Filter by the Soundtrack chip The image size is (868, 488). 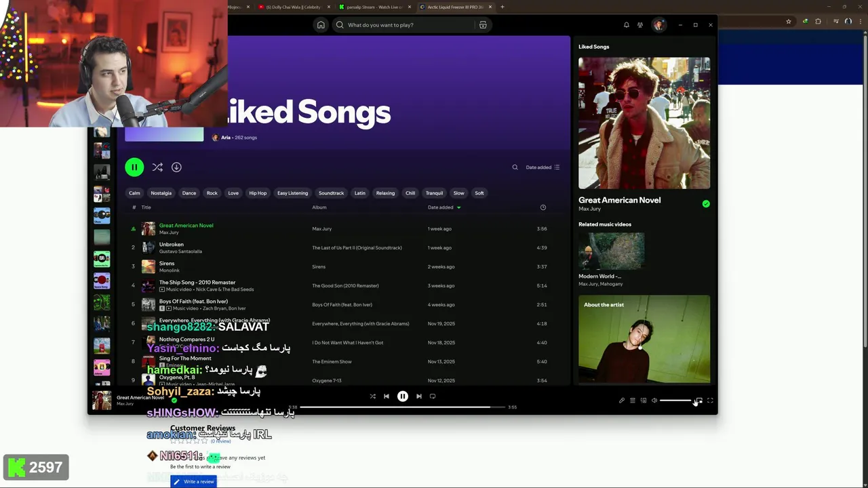pyautogui.click(x=331, y=193)
